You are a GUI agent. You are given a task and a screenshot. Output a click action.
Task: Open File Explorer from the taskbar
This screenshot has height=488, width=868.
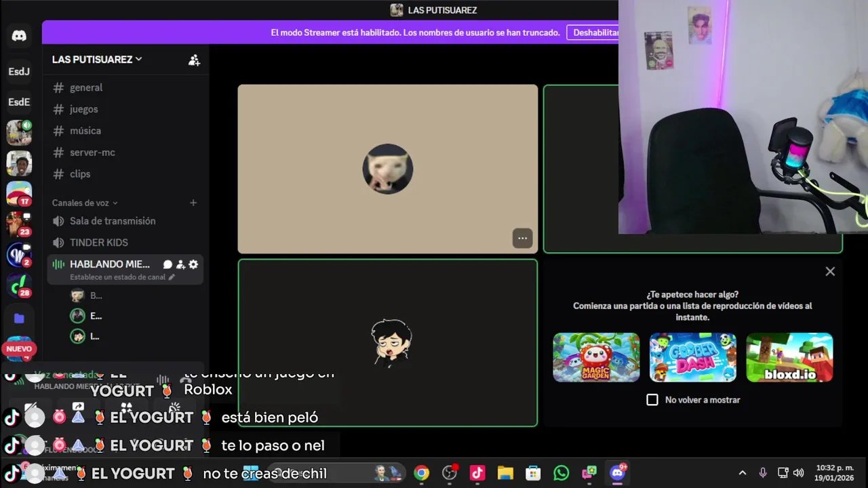[505, 473]
